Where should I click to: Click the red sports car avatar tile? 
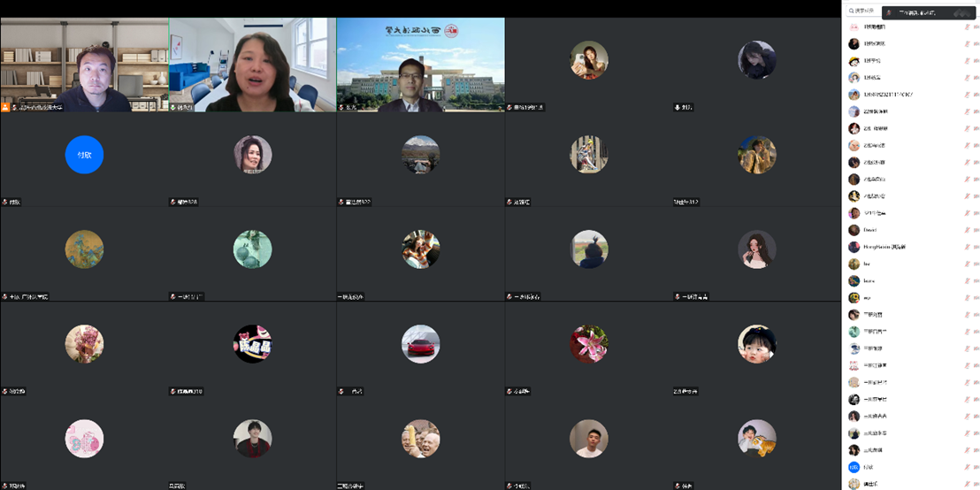click(420, 344)
